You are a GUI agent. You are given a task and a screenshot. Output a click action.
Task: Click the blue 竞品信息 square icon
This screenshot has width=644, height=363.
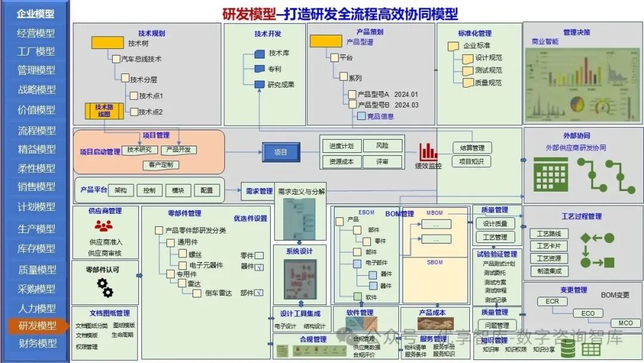click(x=361, y=116)
